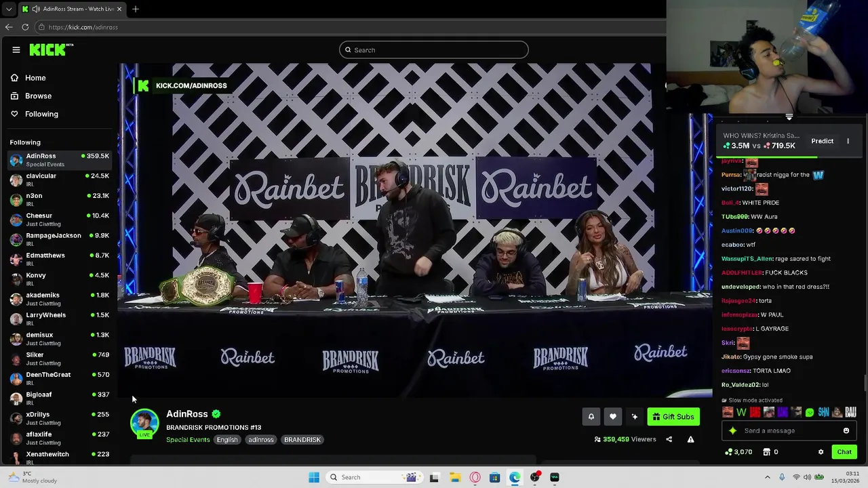
Task: Select akademiks in the Following list
Action: coord(60,299)
